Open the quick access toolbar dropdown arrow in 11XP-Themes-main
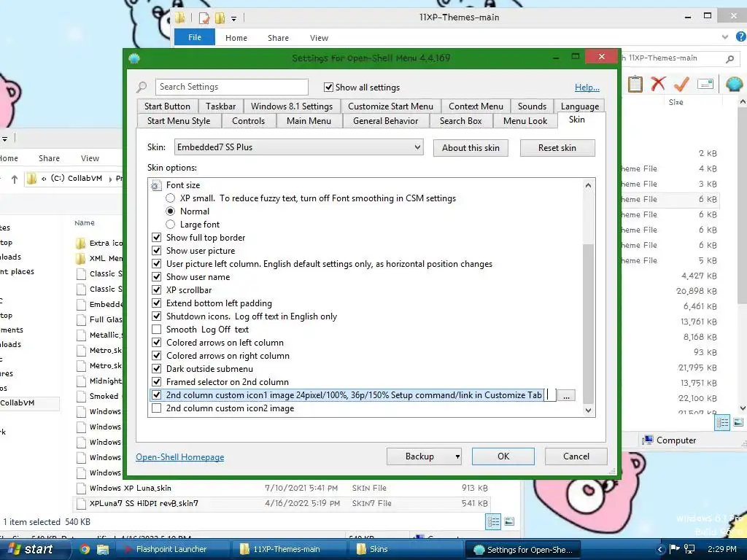 234,18
